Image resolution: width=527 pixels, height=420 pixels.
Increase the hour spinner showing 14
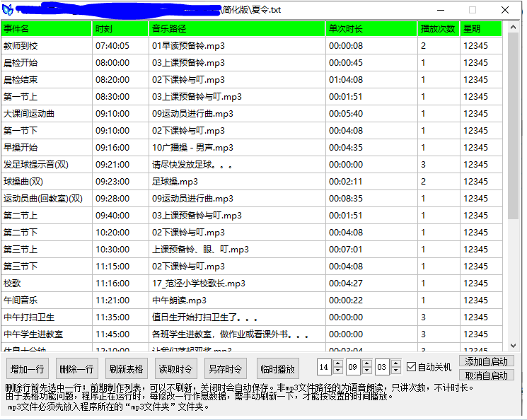pyautogui.click(x=337, y=363)
